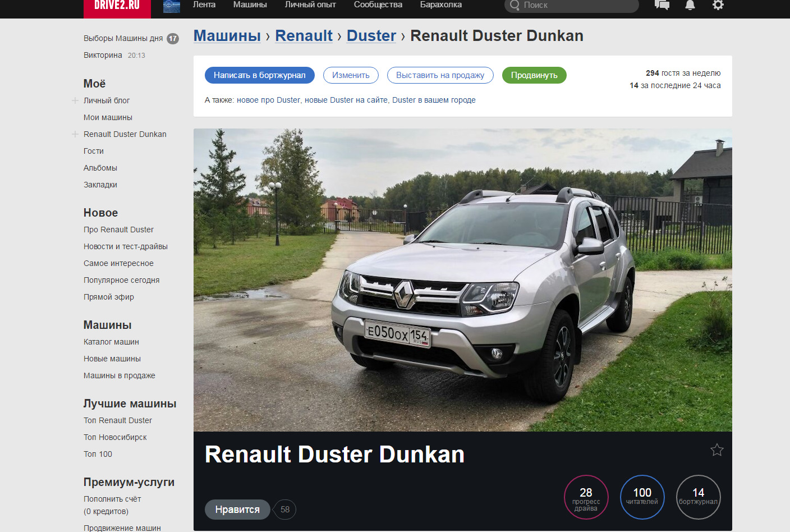The width and height of the screenshot is (790, 532).
Task: Bookmark the car with the star icon
Action: click(717, 450)
